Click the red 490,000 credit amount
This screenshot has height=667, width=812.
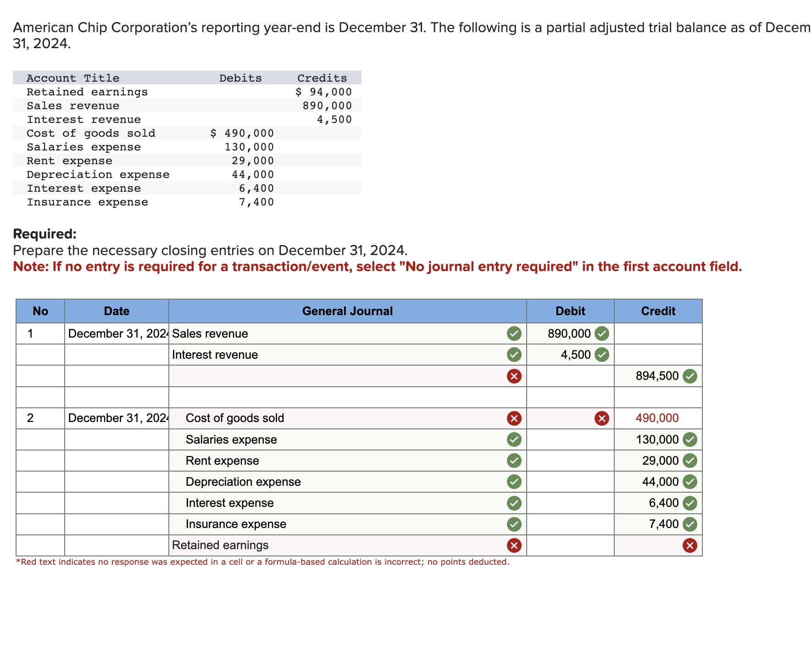[x=657, y=418]
